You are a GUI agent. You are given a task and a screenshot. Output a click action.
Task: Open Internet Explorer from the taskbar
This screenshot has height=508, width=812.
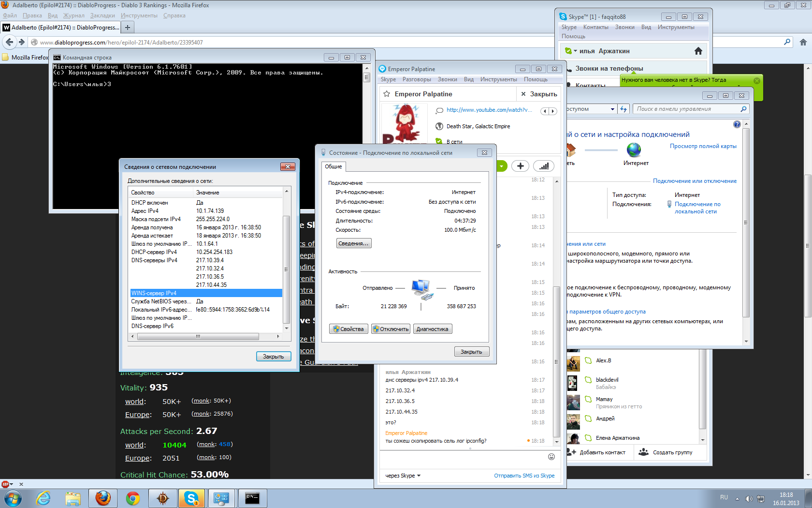tap(43, 498)
